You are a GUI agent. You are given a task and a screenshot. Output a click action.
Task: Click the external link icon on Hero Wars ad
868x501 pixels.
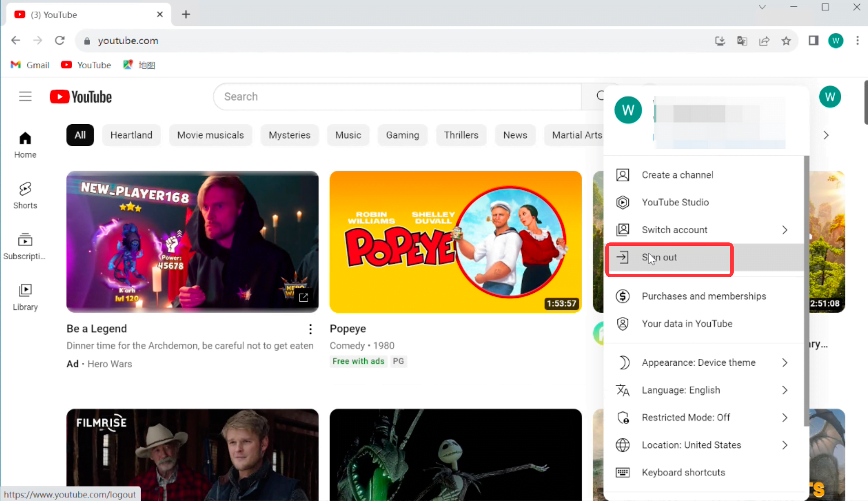(x=304, y=297)
